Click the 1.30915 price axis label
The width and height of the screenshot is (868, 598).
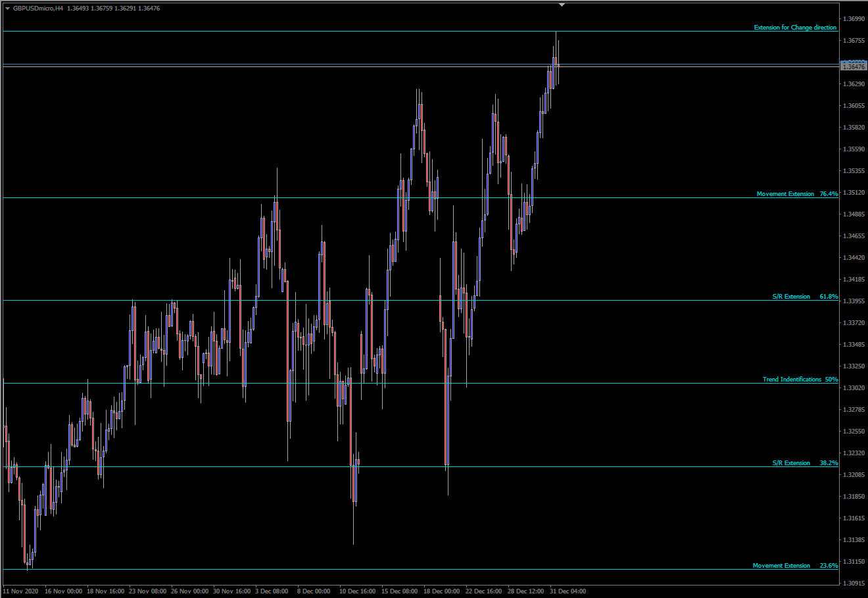coord(853,584)
